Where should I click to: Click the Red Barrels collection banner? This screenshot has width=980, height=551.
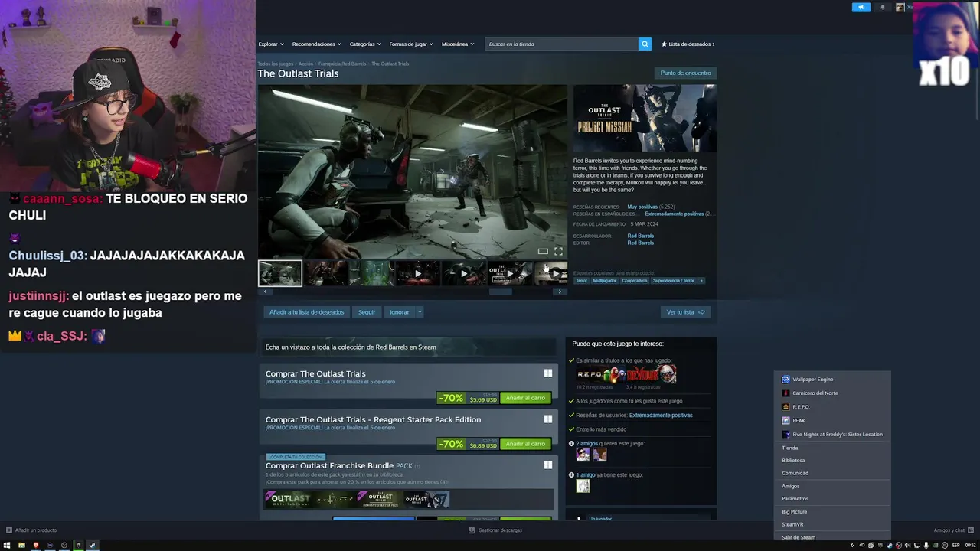pyautogui.click(x=408, y=347)
